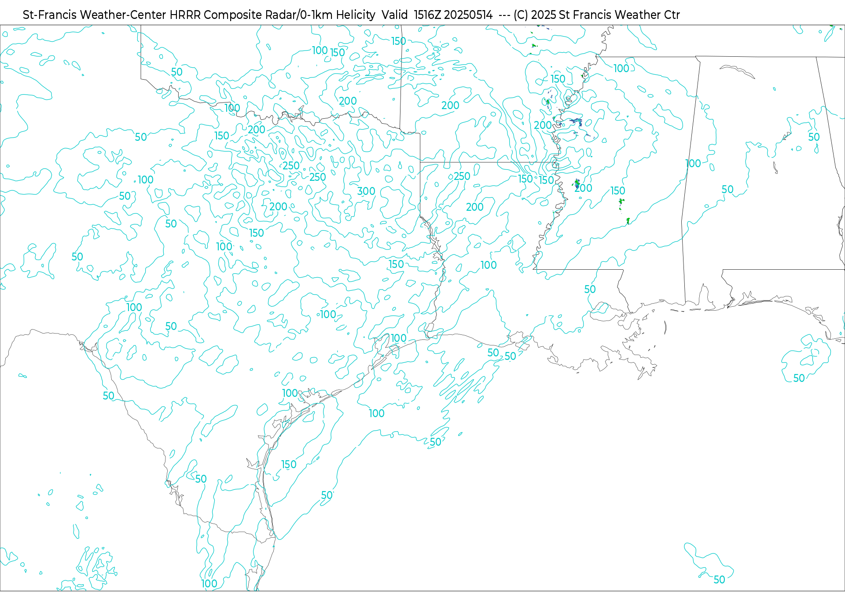
Task: Click the '300' helicity contour label
Action: point(366,191)
